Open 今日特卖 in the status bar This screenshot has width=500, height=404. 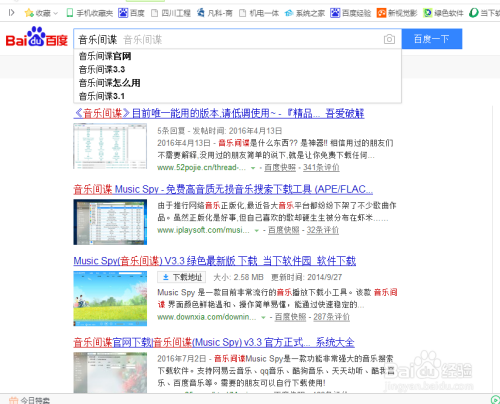click(x=29, y=400)
